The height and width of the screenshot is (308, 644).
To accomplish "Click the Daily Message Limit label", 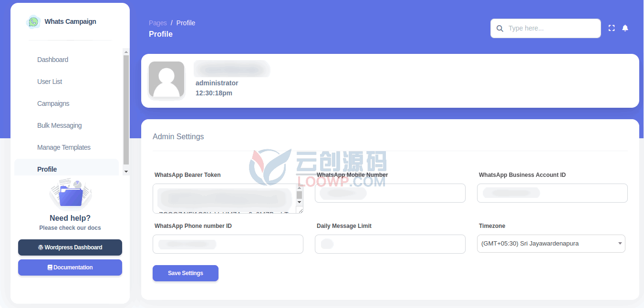I will [344, 226].
